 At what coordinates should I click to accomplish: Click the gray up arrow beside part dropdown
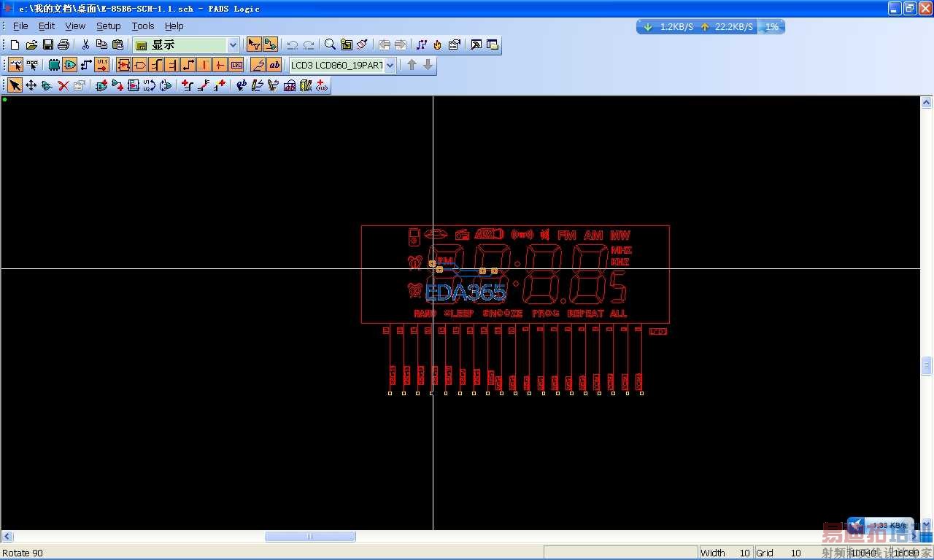(x=412, y=65)
